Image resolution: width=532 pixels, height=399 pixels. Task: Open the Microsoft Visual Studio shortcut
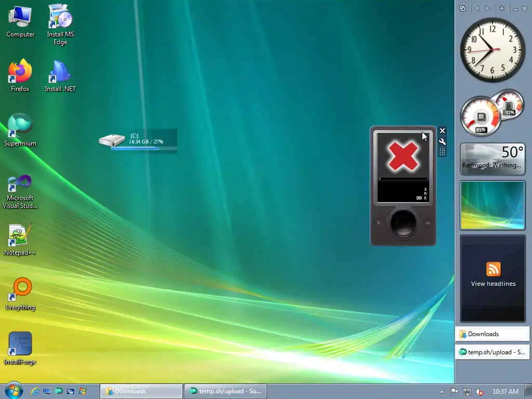pos(20,192)
